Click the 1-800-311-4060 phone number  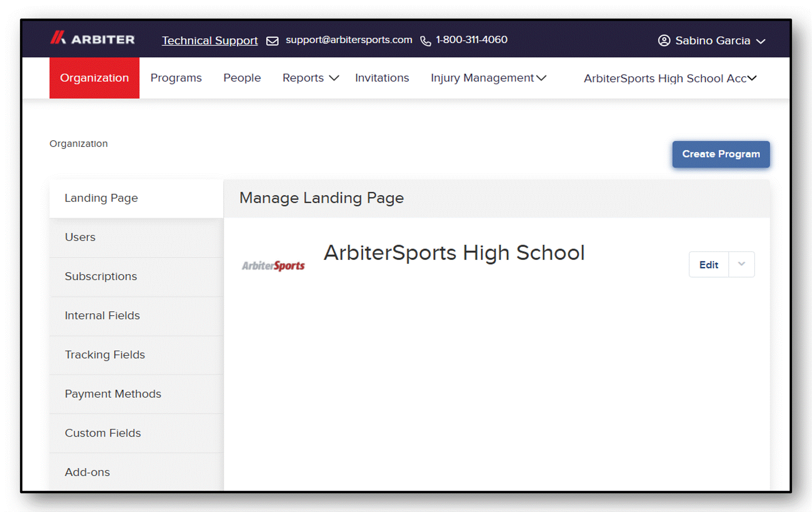(471, 40)
